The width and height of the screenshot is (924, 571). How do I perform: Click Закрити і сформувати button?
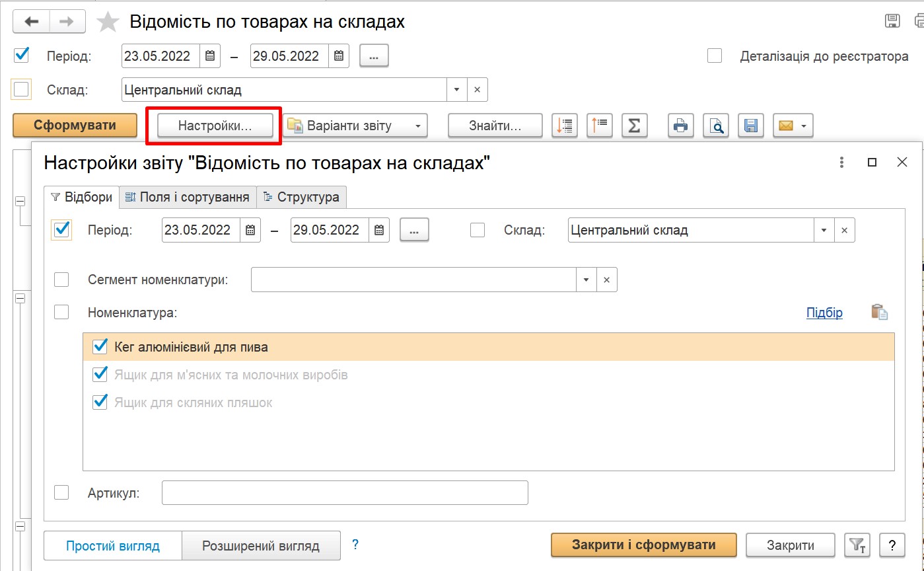tap(643, 545)
